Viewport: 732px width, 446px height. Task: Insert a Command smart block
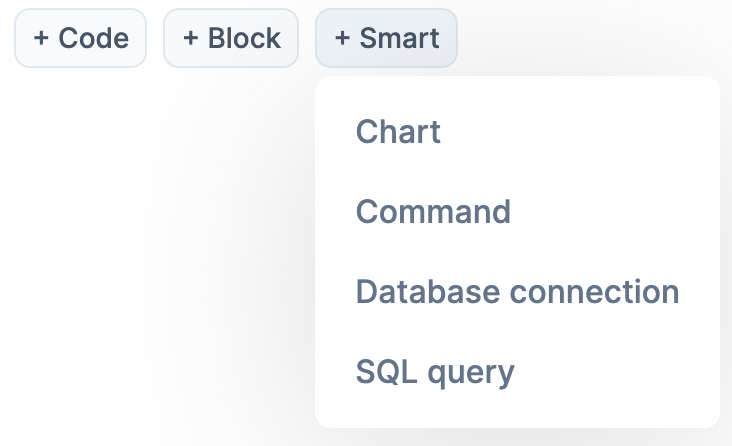[433, 212]
